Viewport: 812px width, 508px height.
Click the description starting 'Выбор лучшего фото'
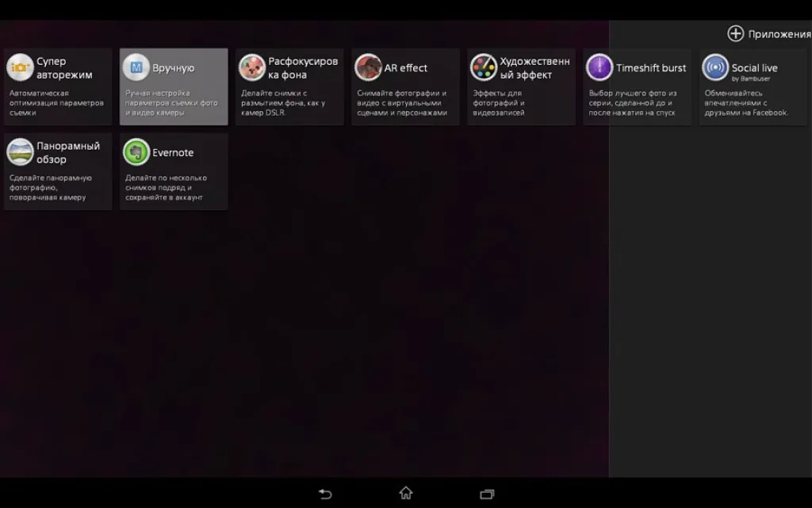pos(632,103)
